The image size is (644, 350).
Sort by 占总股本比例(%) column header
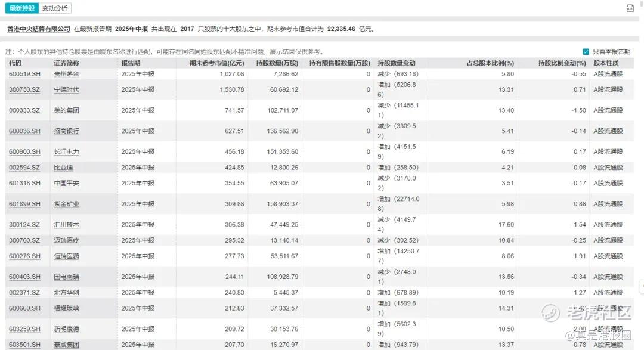coord(490,63)
